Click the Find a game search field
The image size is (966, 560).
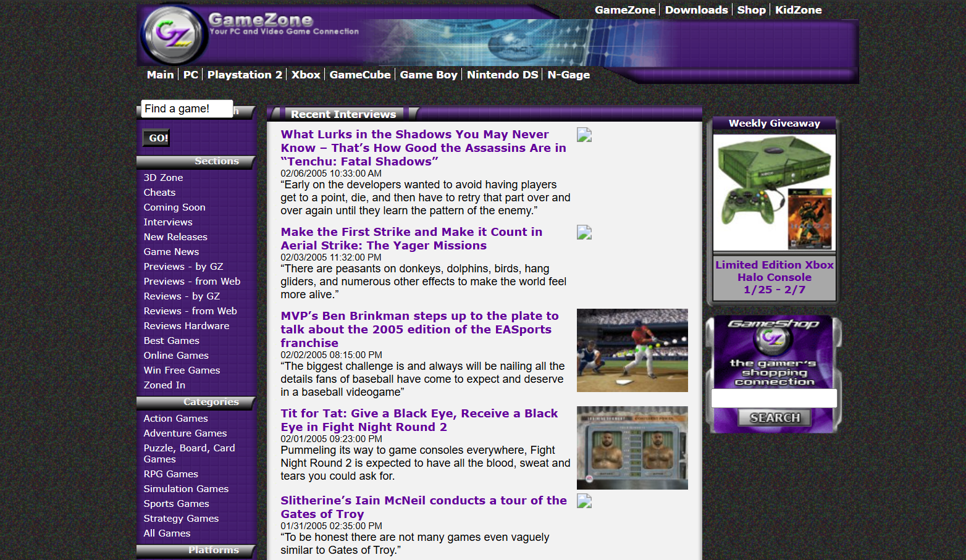[x=187, y=109]
